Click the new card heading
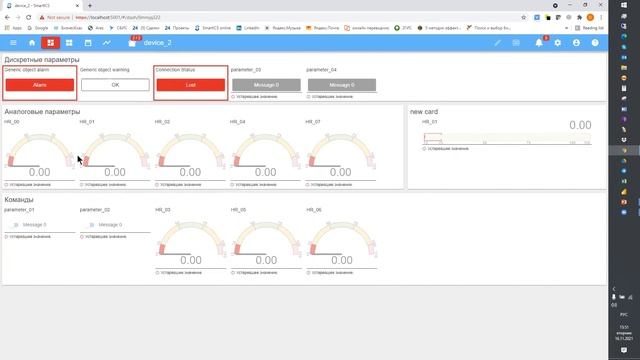Viewport: 640px width, 360px height. coord(424,111)
